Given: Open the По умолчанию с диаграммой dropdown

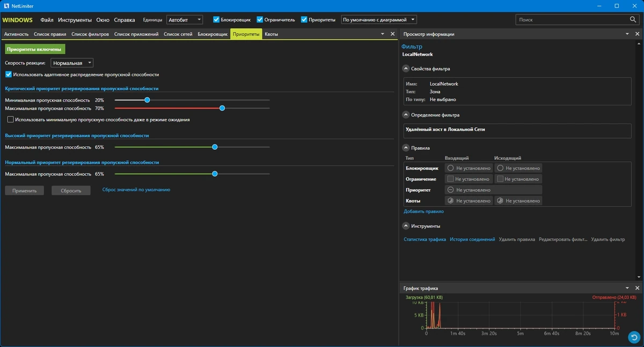Looking at the screenshot, I should pyautogui.click(x=379, y=19).
